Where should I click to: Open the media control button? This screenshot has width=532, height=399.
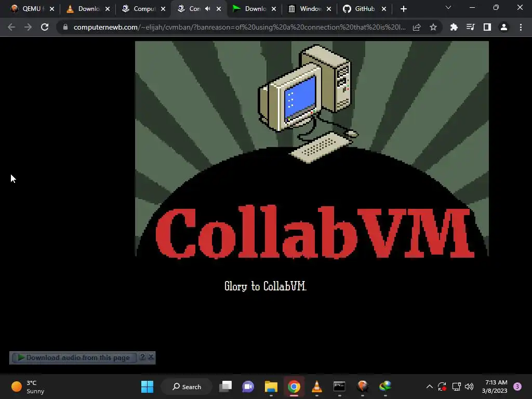point(470,27)
